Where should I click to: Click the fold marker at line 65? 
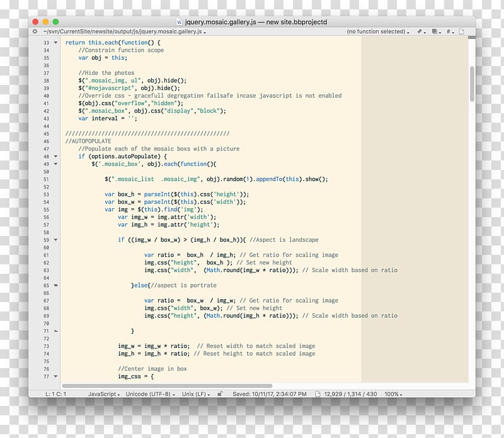(55, 285)
